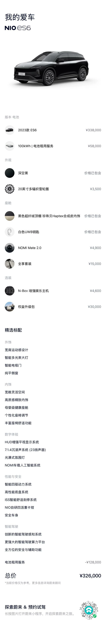
Task: Click the 我的爱车 page title
Action: [x=19, y=17]
